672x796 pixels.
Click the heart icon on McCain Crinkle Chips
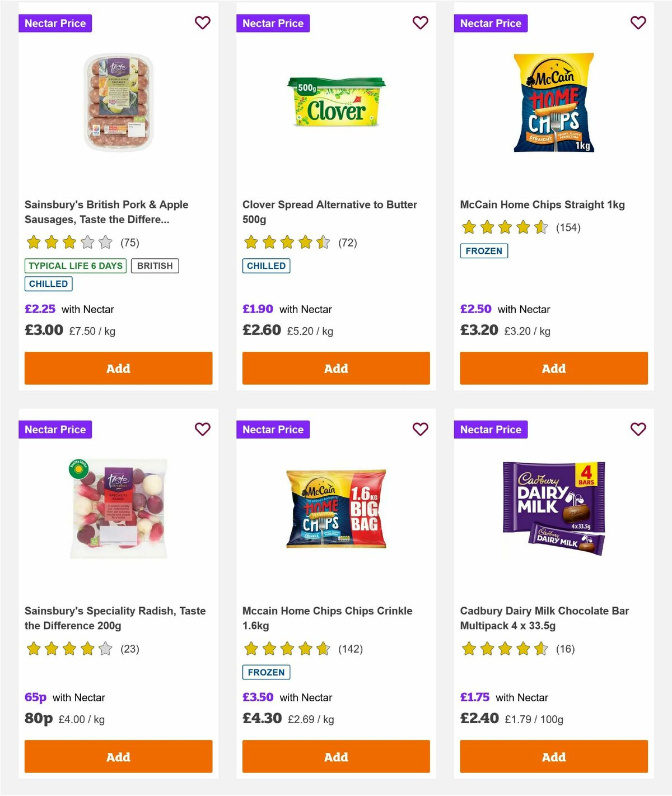click(x=420, y=429)
